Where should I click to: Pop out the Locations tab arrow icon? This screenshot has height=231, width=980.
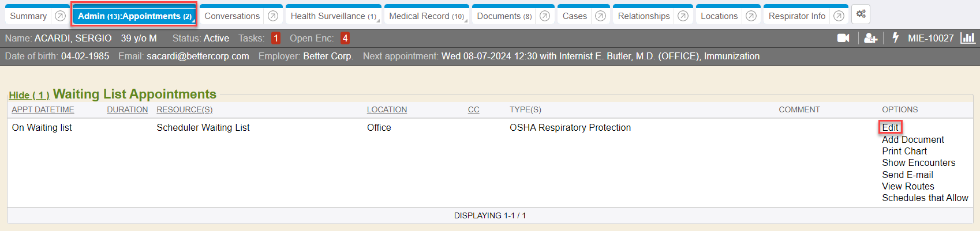(x=751, y=16)
